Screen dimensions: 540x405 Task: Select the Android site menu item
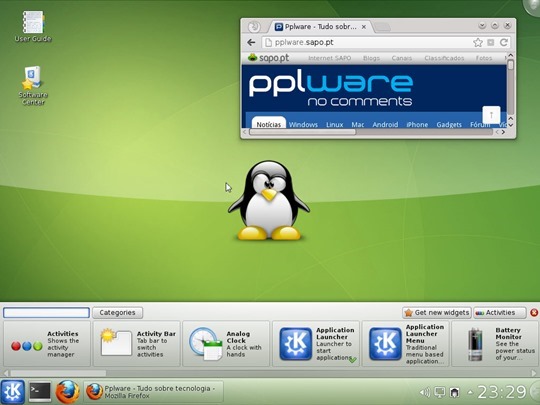click(385, 124)
